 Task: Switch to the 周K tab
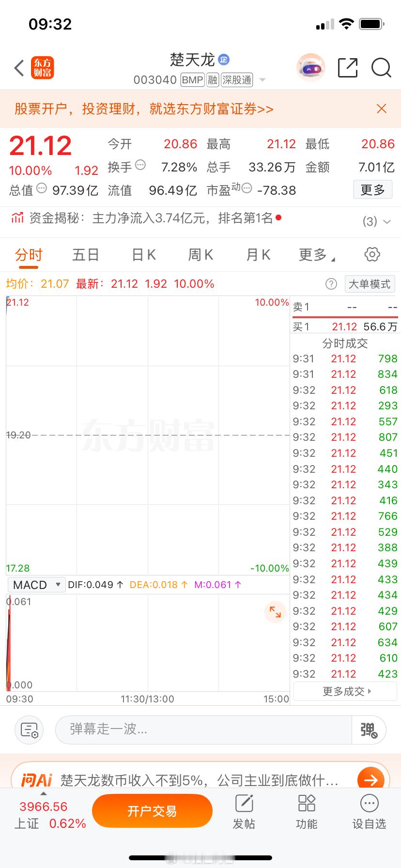pos(200,255)
